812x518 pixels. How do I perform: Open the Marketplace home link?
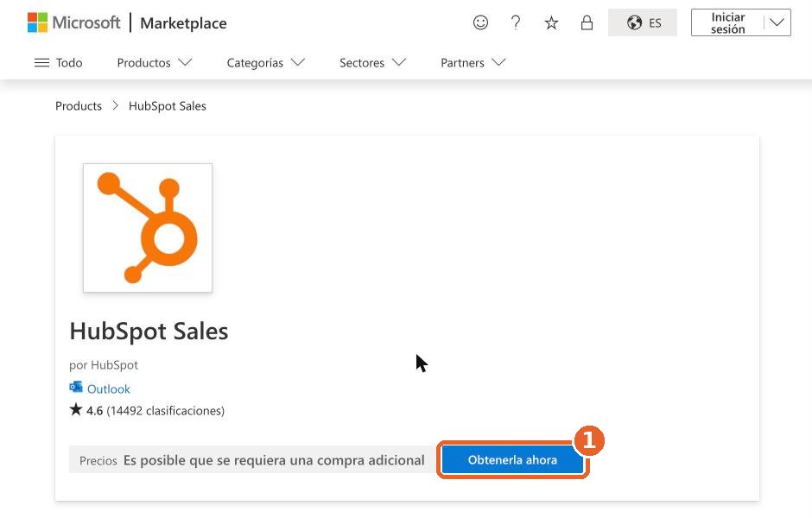pyautogui.click(x=183, y=23)
